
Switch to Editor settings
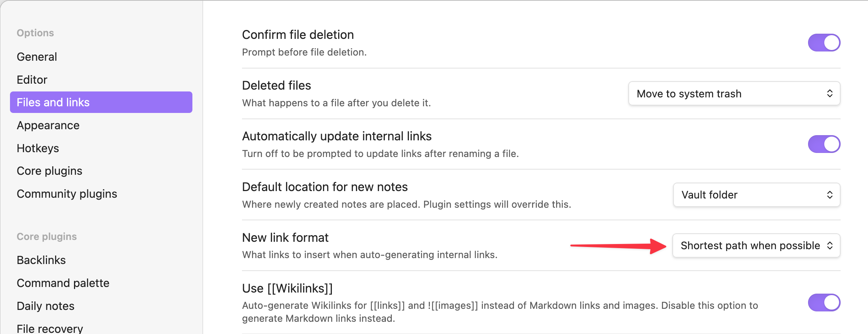(32, 80)
